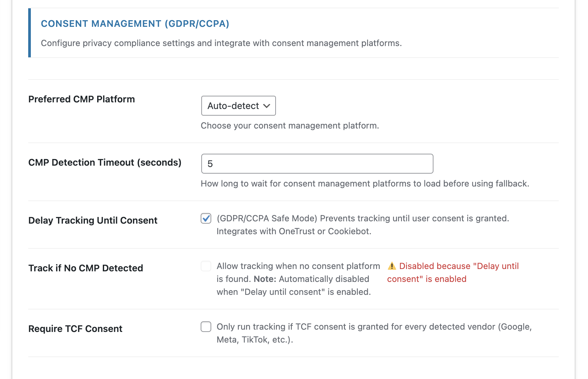Click the chevron on the Auto-detect dropdown
This screenshot has width=588, height=379.
[267, 106]
